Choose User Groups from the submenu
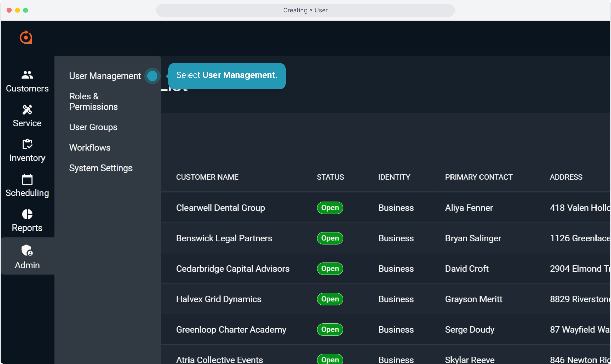The width and height of the screenshot is (611, 364). [93, 127]
